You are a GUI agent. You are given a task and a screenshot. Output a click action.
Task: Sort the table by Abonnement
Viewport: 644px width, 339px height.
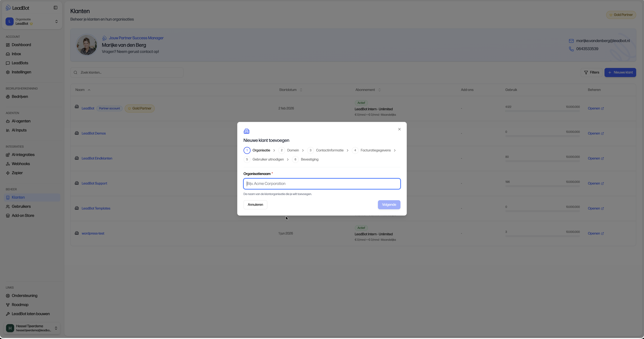click(x=368, y=90)
